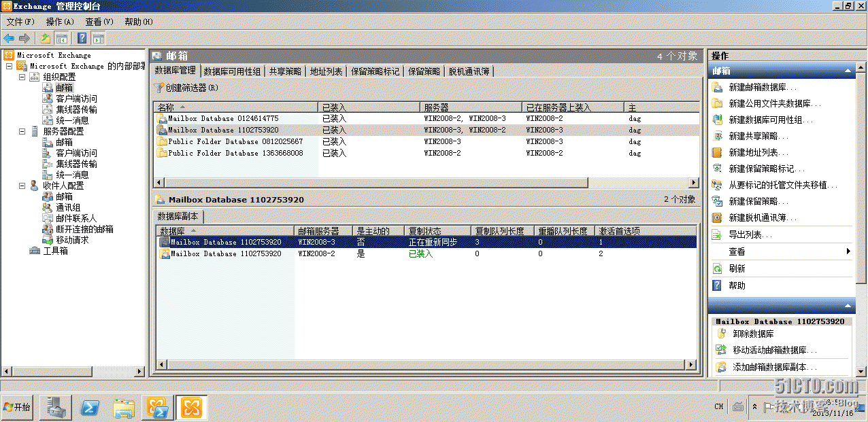Open the 帮助(H) menu

139,22
